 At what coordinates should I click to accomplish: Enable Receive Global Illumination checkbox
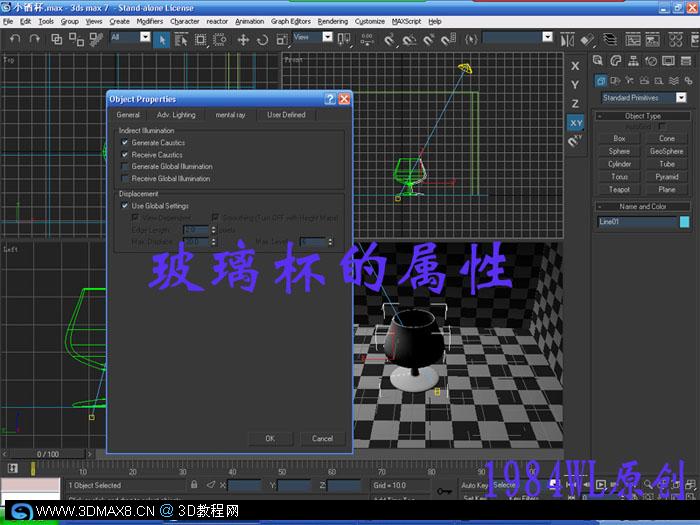125,179
